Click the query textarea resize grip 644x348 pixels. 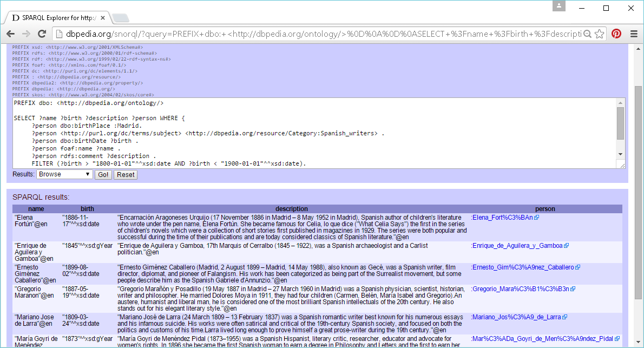tap(622, 165)
